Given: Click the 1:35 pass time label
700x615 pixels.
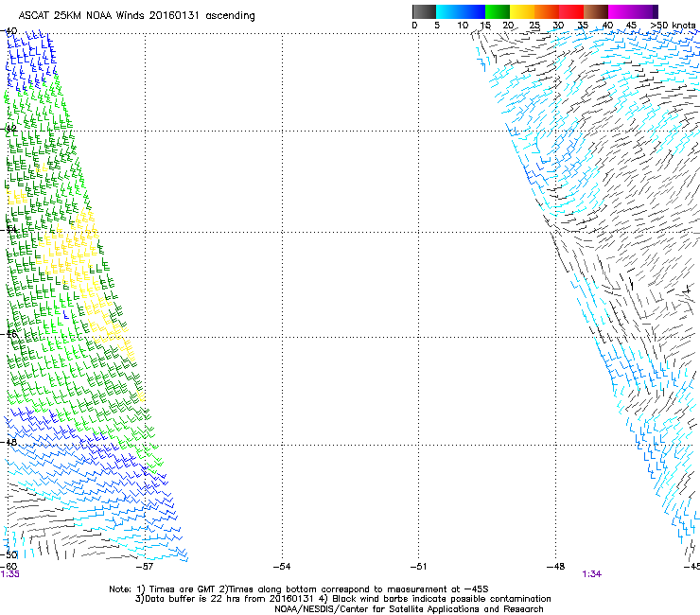Looking at the screenshot, I should [9, 574].
